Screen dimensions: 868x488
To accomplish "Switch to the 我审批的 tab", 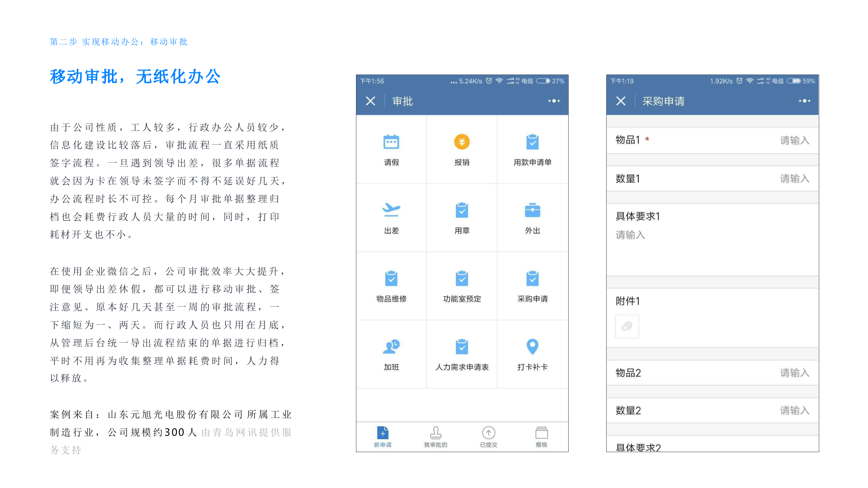I will pyautogui.click(x=436, y=437).
